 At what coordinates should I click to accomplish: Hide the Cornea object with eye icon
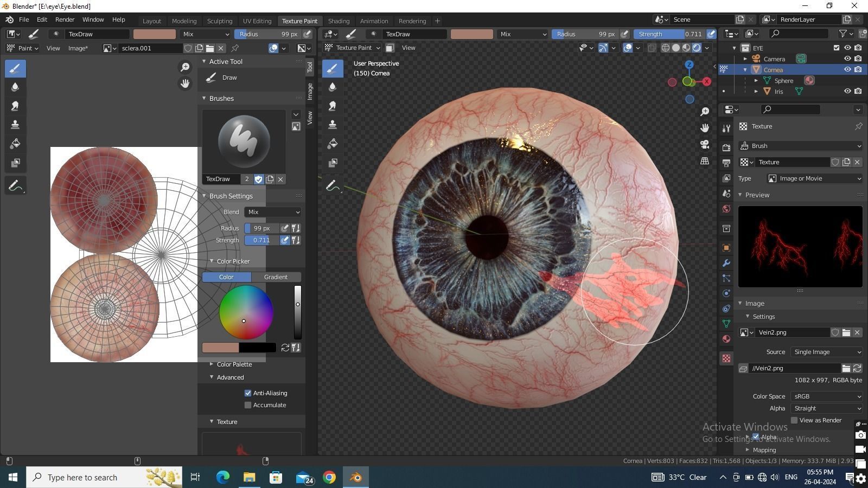(847, 69)
